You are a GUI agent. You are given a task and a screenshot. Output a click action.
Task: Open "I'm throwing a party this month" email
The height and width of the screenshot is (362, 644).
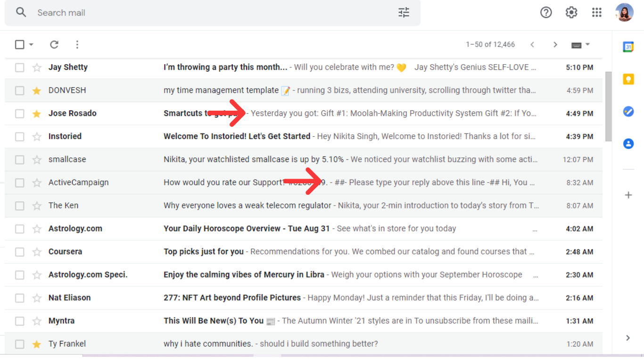[304, 67]
